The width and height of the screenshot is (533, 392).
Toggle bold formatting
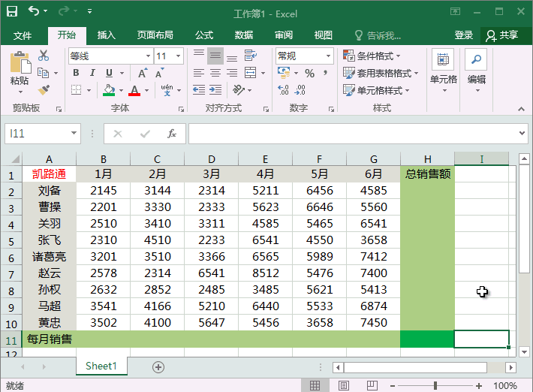pos(75,73)
